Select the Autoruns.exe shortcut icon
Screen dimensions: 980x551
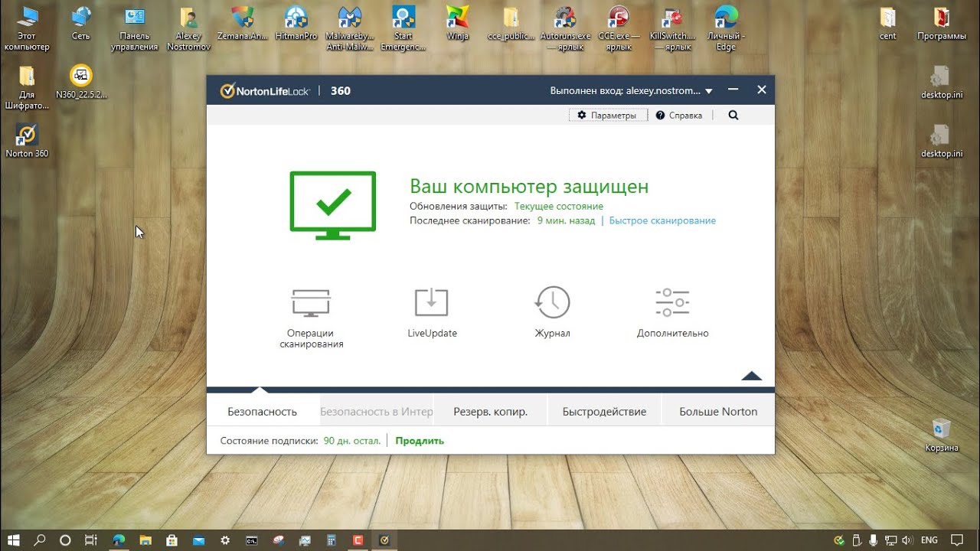[565, 28]
